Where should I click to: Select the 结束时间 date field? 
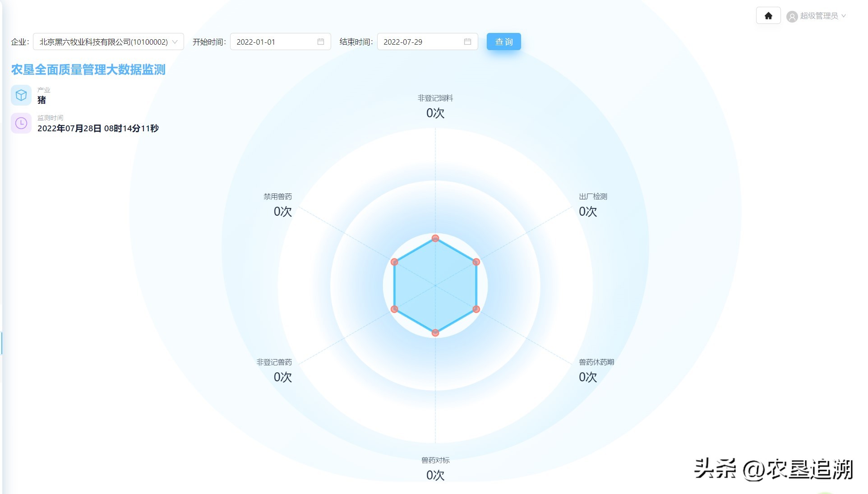point(422,42)
